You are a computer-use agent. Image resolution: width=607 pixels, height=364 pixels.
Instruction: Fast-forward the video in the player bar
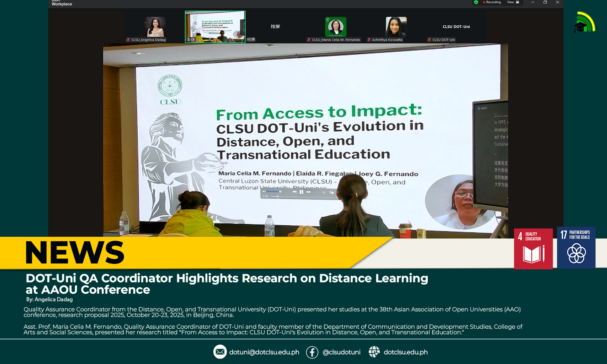[x=308, y=192]
